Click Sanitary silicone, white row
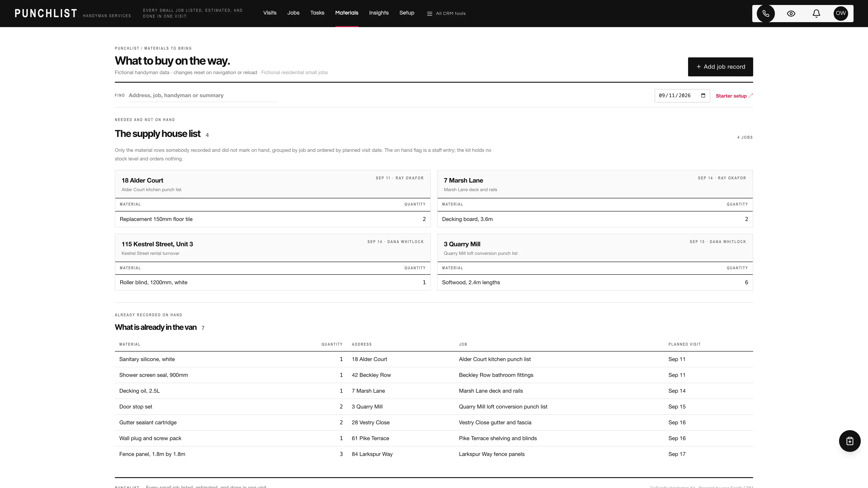868x488 pixels. 434,359
